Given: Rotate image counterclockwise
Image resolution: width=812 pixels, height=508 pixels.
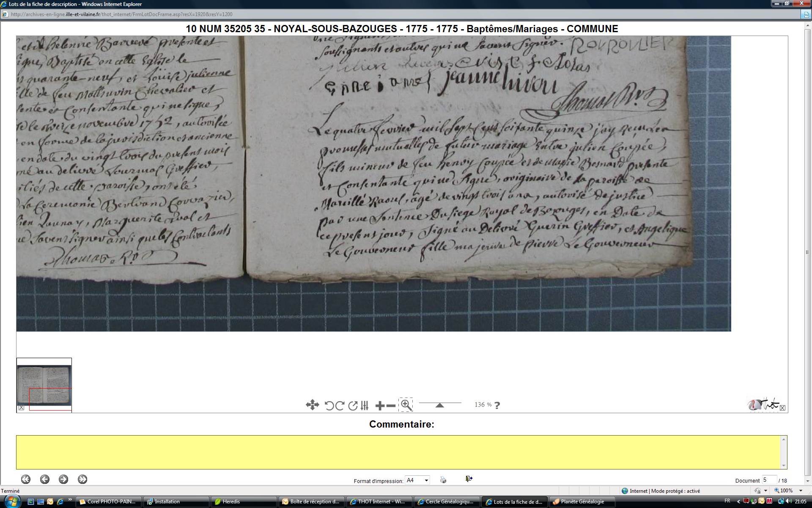Looking at the screenshot, I should [x=329, y=406].
